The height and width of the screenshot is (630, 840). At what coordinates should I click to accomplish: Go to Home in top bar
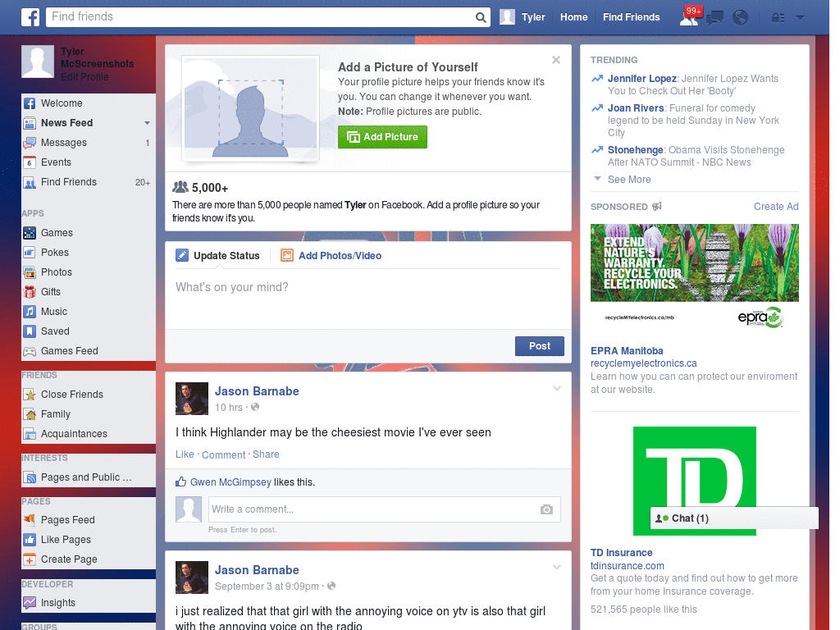point(573,17)
